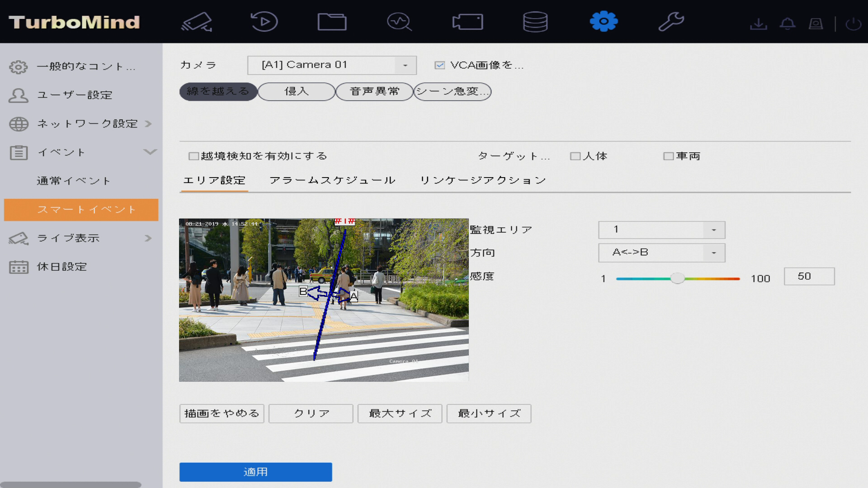Check the 人体 target checkbox
868x488 pixels.
coord(575,156)
